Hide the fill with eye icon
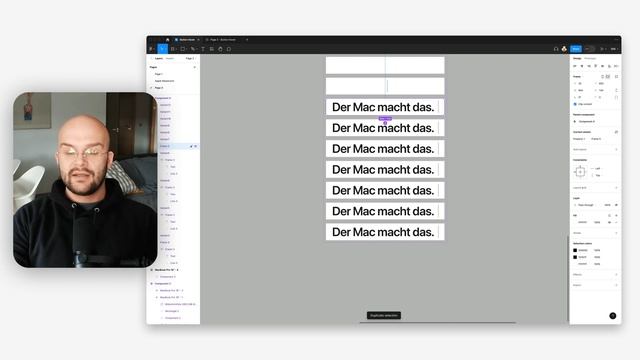Viewport: 640px width, 360px height. pyautogui.click(x=610, y=222)
